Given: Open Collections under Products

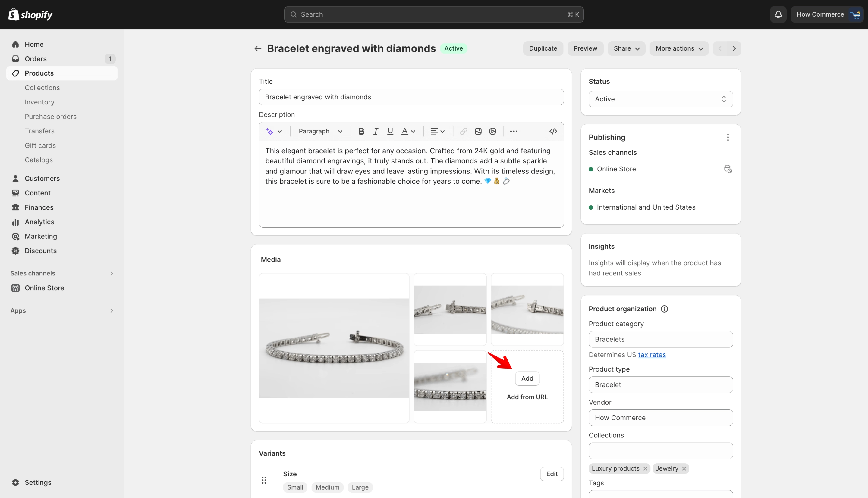Looking at the screenshot, I should 42,88.
